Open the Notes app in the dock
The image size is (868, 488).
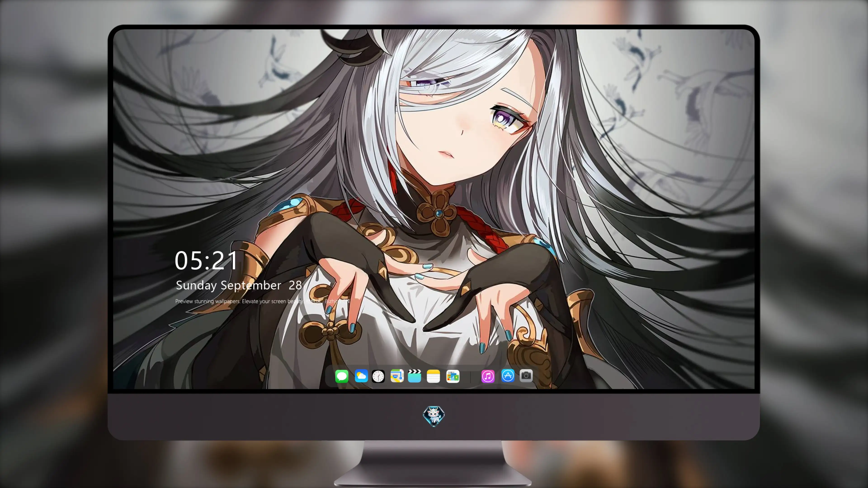point(433,376)
